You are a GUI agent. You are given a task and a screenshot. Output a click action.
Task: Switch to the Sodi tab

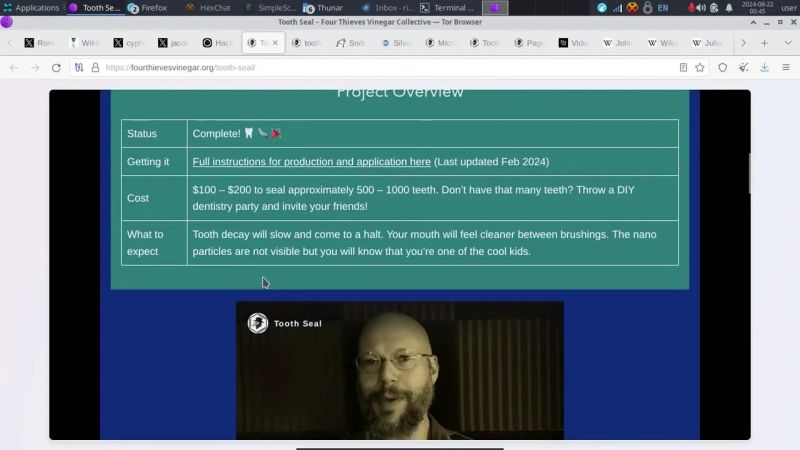coord(351,43)
